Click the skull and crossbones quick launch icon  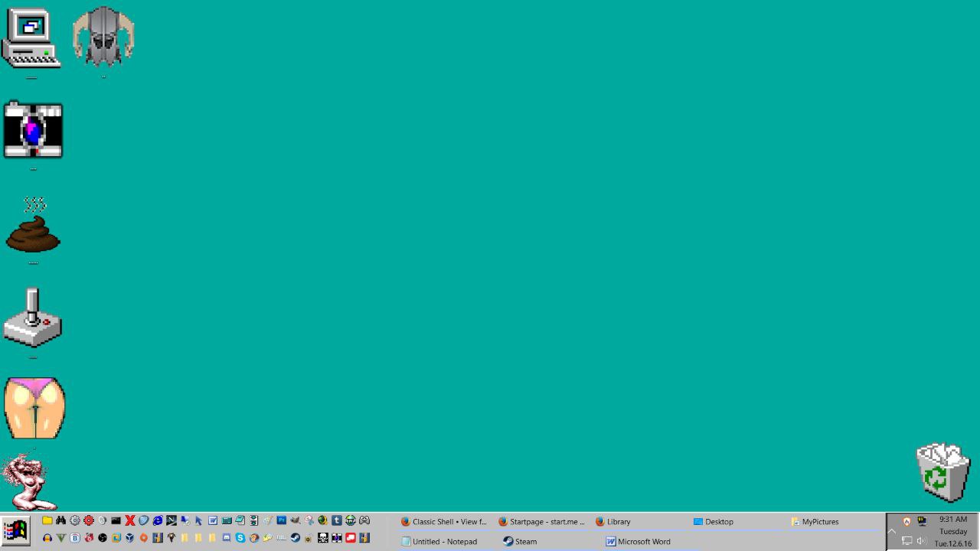coord(323,538)
